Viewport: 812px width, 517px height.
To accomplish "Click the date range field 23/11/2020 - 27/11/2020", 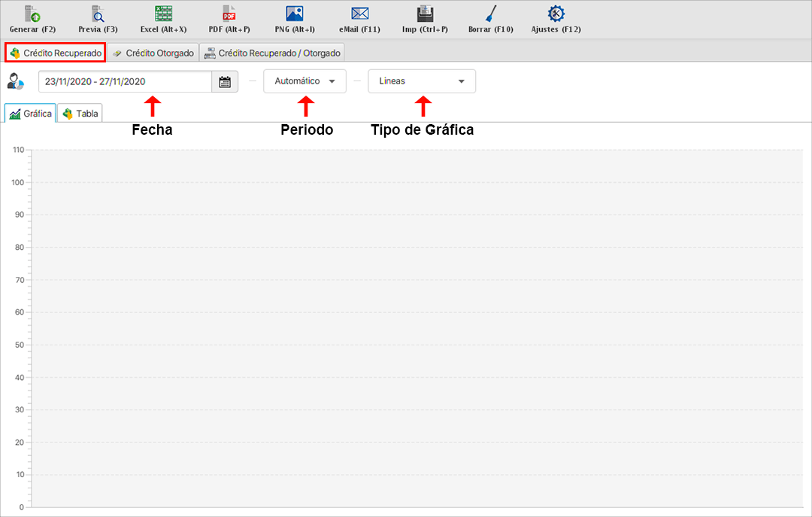I will 124,81.
